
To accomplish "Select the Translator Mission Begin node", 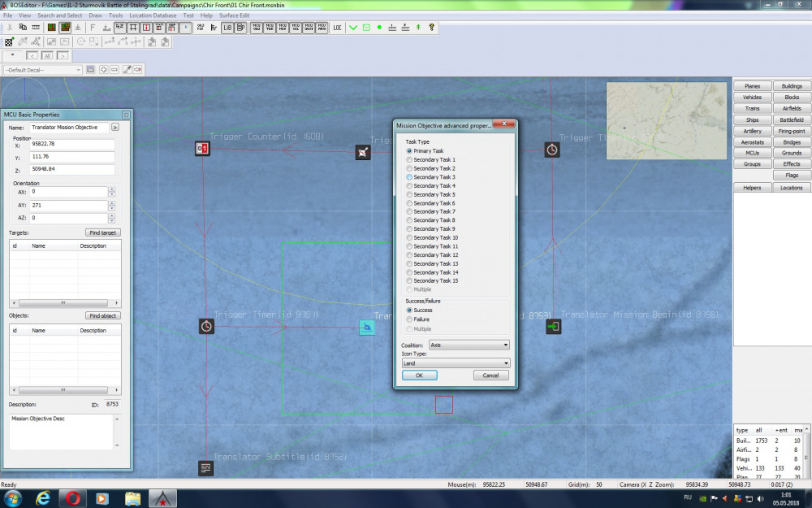I will (553, 327).
